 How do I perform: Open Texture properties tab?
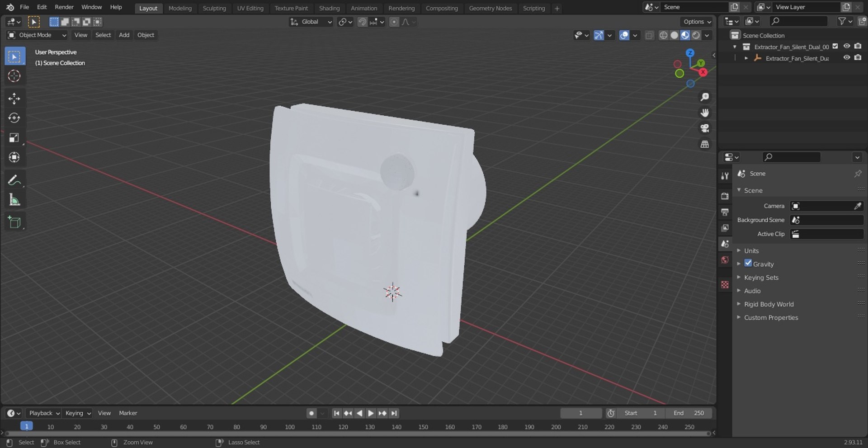pyautogui.click(x=725, y=284)
